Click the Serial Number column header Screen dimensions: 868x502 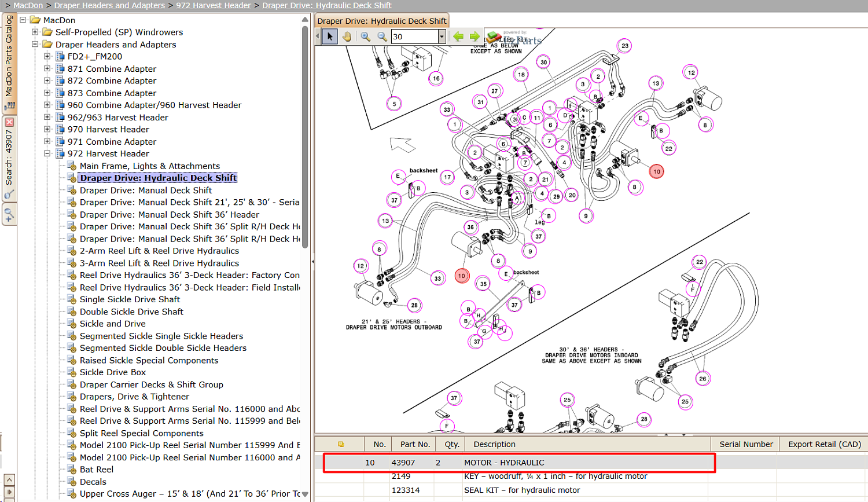pyautogui.click(x=746, y=444)
